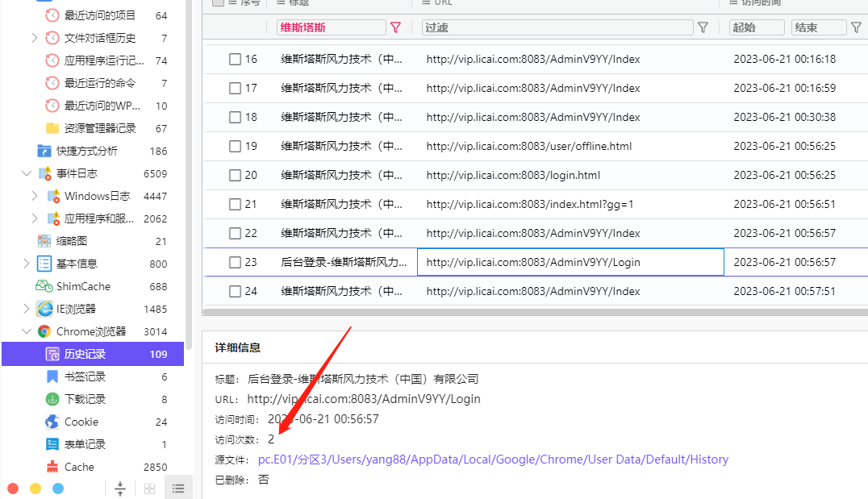Viewport: 868px width, 499px height.
Task: Click the expand/collapse all tree icon
Action: coord(120,489)
